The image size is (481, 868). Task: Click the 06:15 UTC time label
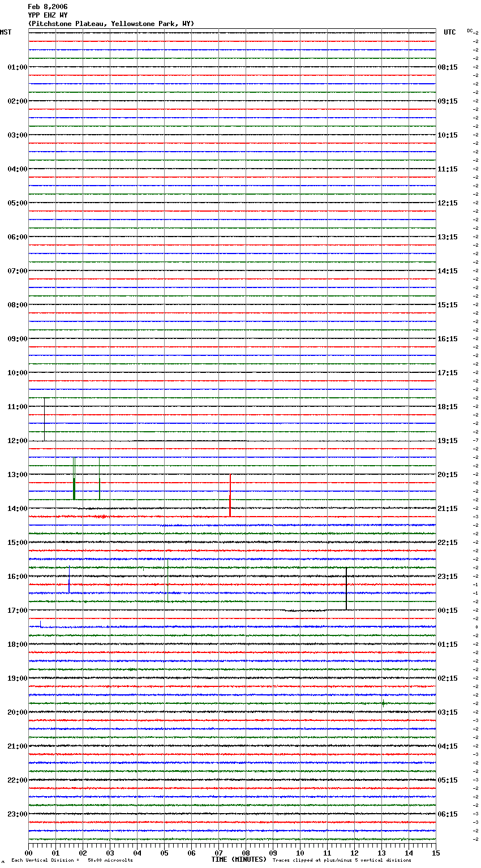pyautogui.click(x=448, y=814)
